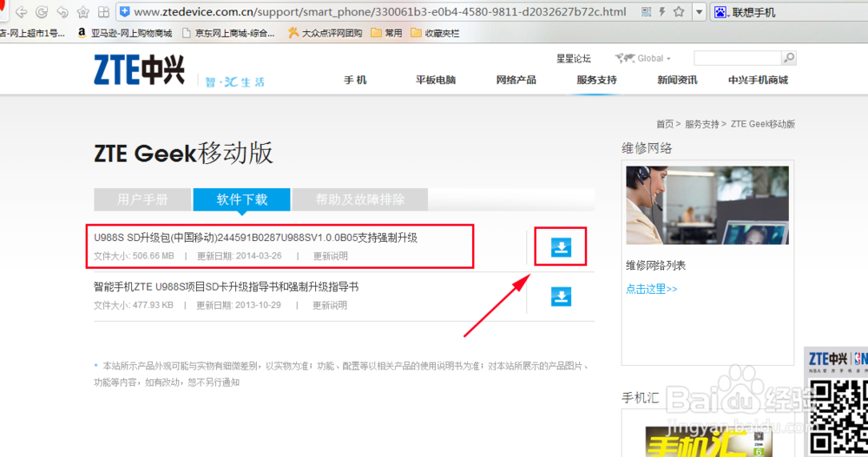Image resolution: width=868 pixels, height=457 pixels.
Task: Click the customer service headset photo
Action: [x=707, y=206]
